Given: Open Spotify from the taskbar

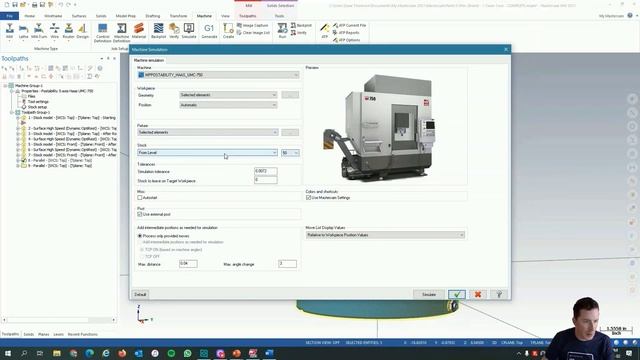Looking at the screenshot, I should (x=171, y=353).
